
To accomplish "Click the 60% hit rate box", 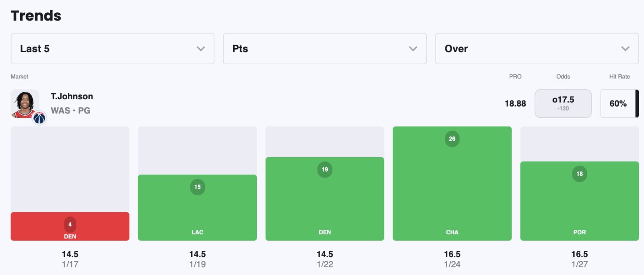I will [618, 103].
